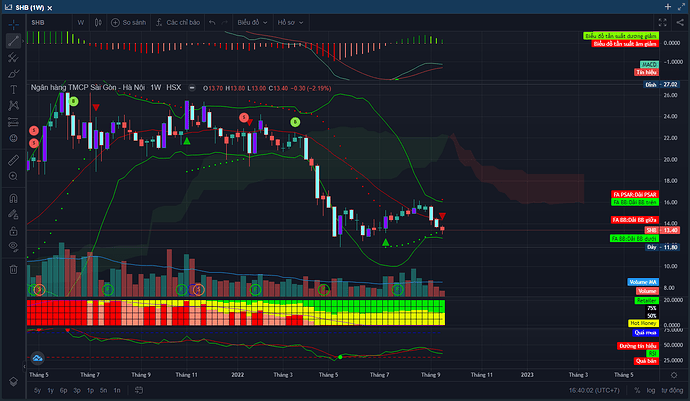This screenshot has height=401, width=690.
Task: Click the FA BB:Dải BB trên label
Action: (x=635, y=202)
